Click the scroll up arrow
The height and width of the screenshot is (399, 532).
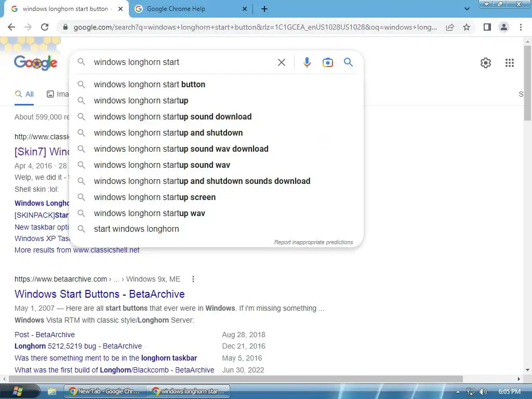[x=527, y=42]
